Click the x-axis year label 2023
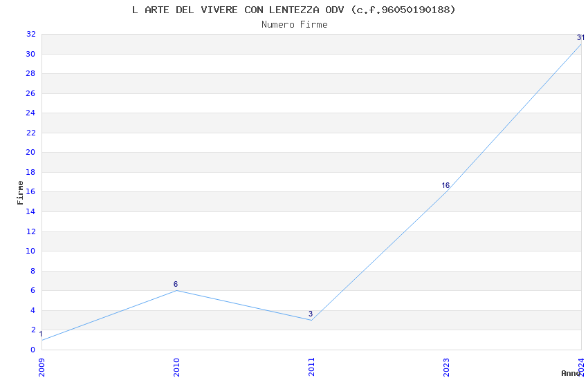588x380 pixels. click(x=446, y=368)
